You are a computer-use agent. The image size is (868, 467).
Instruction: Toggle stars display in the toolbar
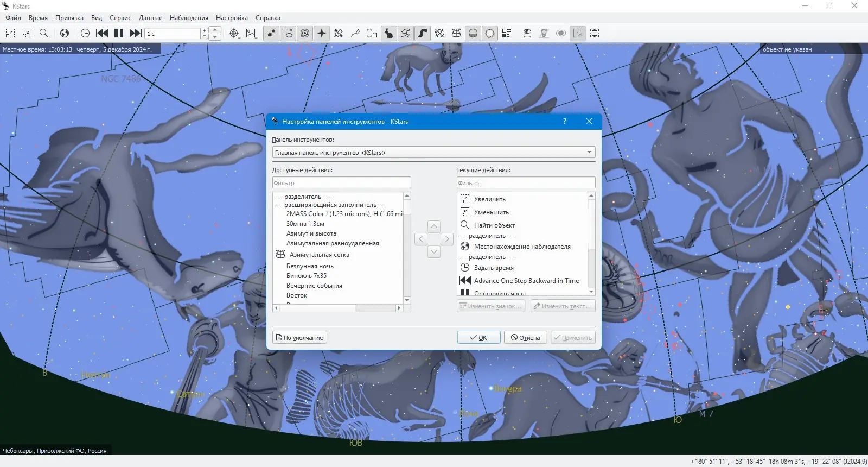[271, 33]
